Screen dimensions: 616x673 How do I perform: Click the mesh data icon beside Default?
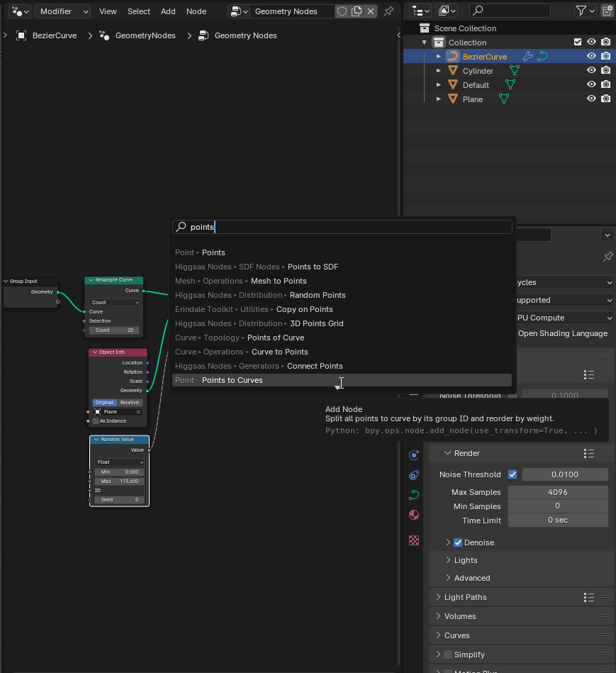click(510, 84)
